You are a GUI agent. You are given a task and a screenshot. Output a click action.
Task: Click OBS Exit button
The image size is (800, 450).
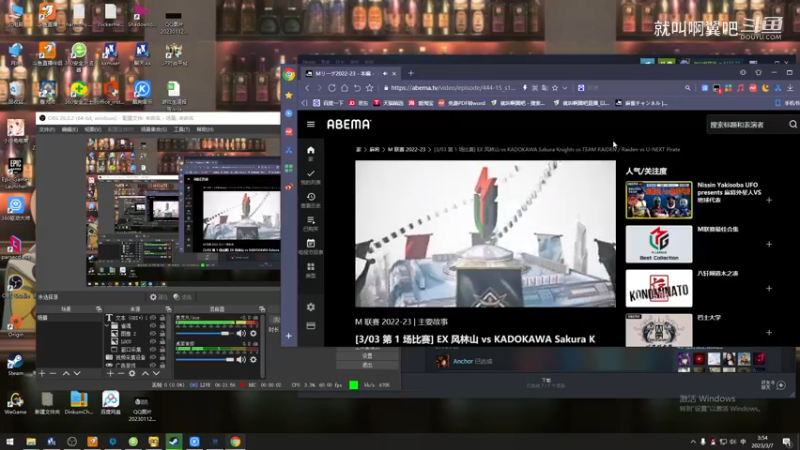[x=367, y=365]
